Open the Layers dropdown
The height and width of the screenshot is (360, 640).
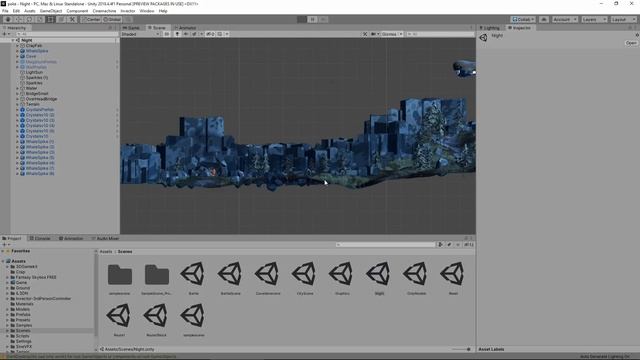pos(594,19)
